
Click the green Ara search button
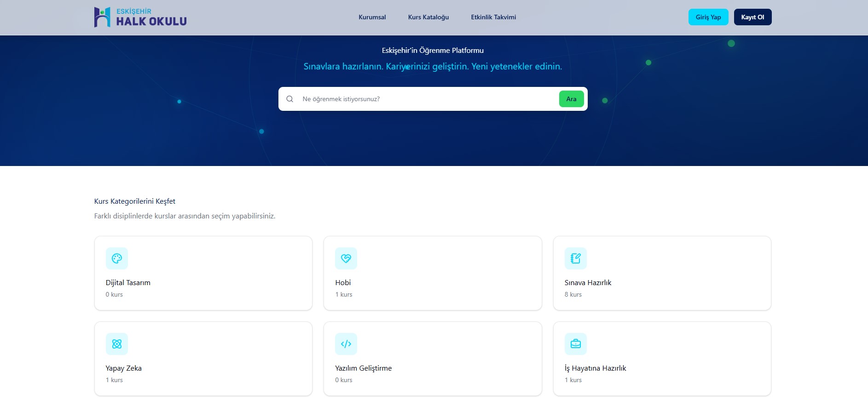coord(571,99)
